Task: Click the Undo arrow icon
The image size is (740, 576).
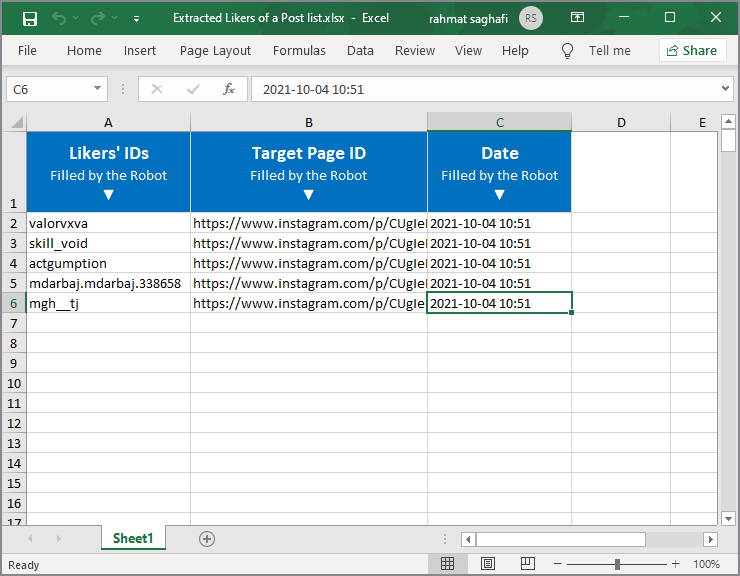Action: [x=59, y=18]
